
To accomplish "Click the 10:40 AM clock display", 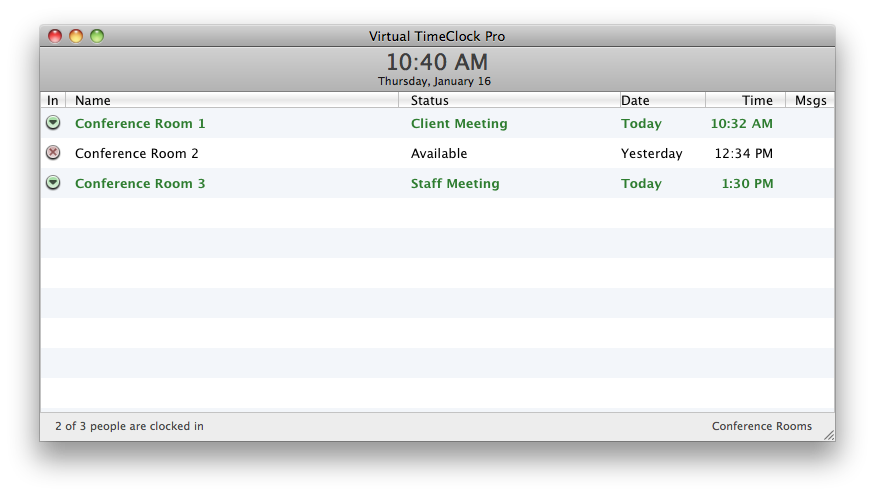I will pyautogui.click(x=437, y=62).
